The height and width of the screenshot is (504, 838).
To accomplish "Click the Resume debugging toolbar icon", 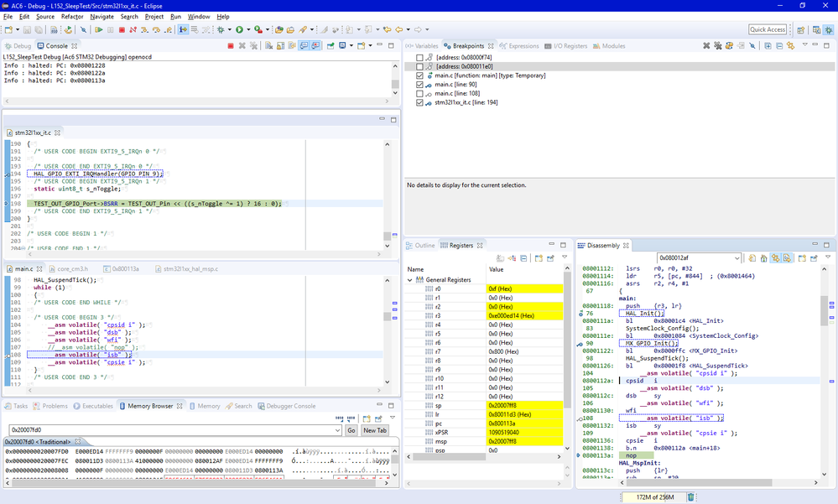I will coord(99,30).
